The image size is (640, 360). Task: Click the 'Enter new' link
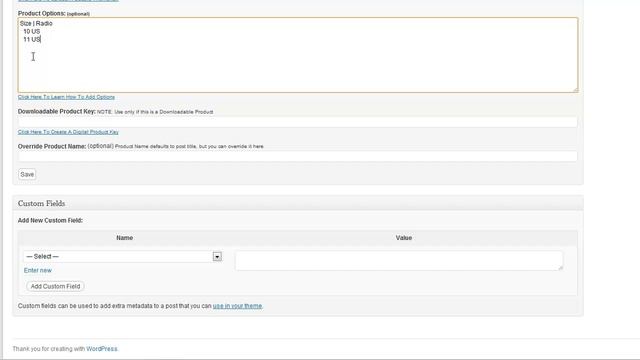point(38,271)
